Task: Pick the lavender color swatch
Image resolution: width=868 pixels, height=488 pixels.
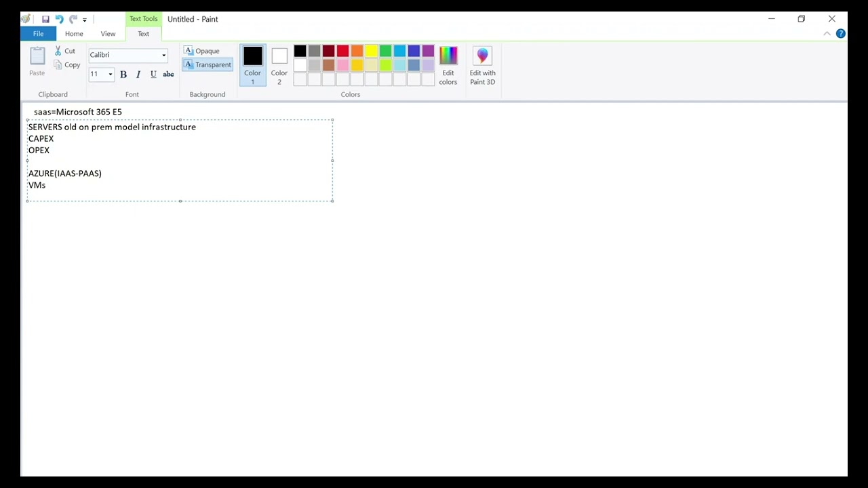Action: point(428,65)
